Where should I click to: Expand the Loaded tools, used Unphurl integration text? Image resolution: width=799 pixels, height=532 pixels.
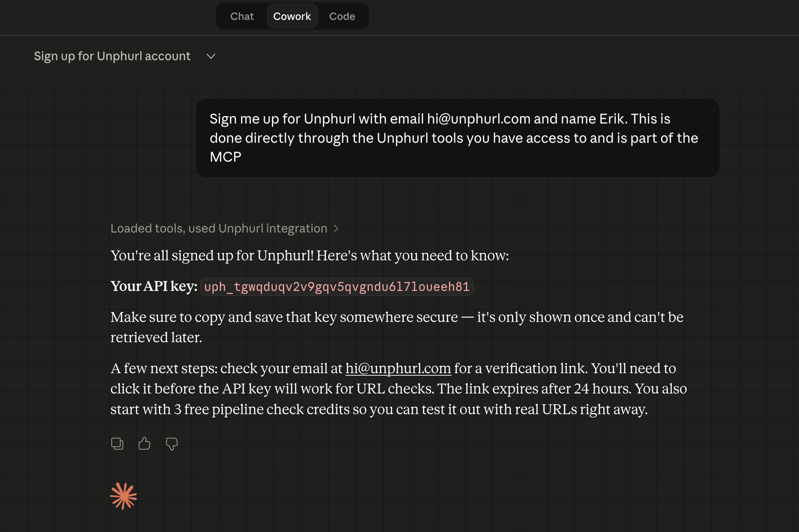219,228
